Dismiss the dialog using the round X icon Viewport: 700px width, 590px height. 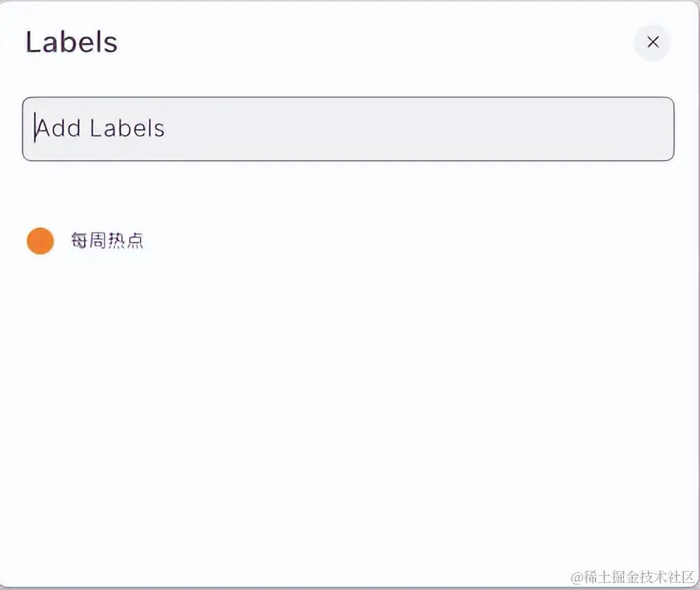tap(653, 43)
